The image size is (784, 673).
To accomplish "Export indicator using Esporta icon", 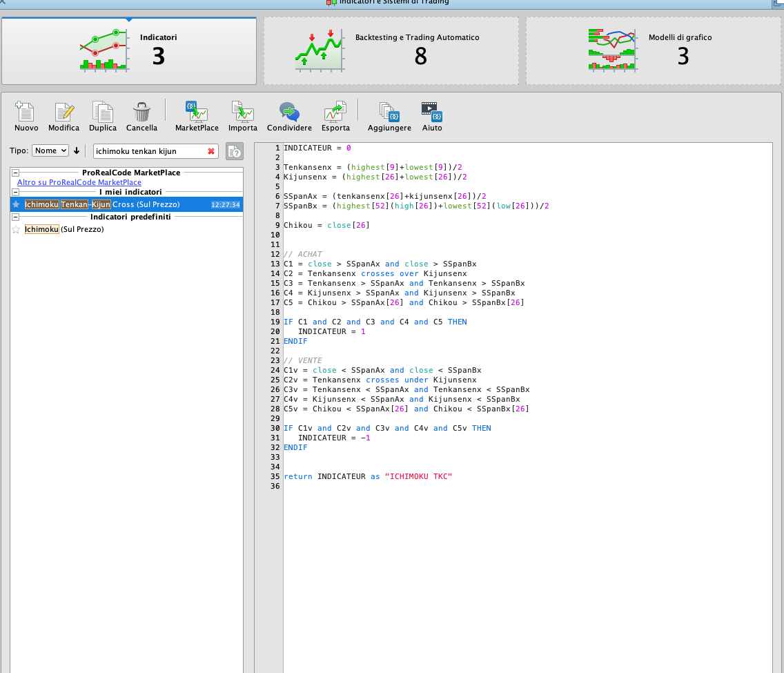I will (335, 113).
